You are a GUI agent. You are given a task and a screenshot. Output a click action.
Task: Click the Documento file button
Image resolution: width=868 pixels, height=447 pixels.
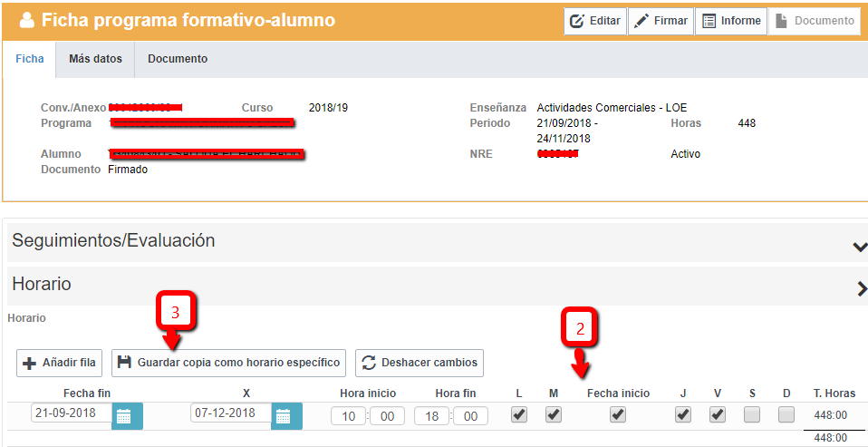click(814, 21)
